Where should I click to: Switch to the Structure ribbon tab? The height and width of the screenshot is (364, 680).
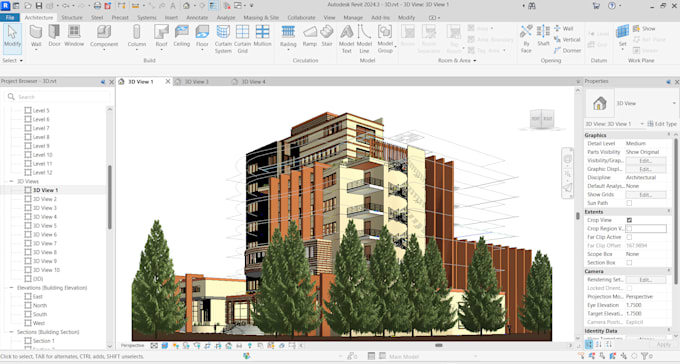(72, 17)
